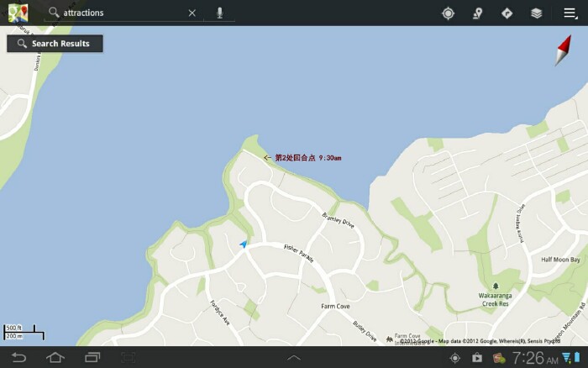Open the overflow menu icon
Viewport: 588px width, 368px height.
pos(570,13)
